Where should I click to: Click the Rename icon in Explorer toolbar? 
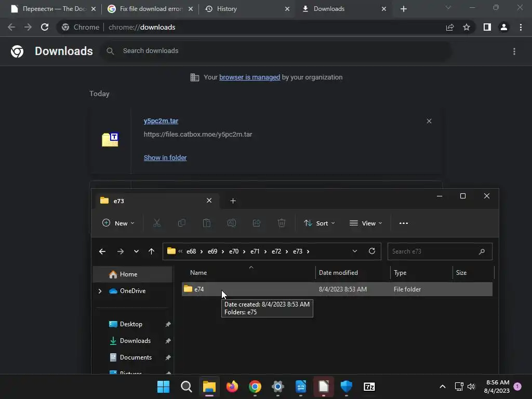click(232, 223)
